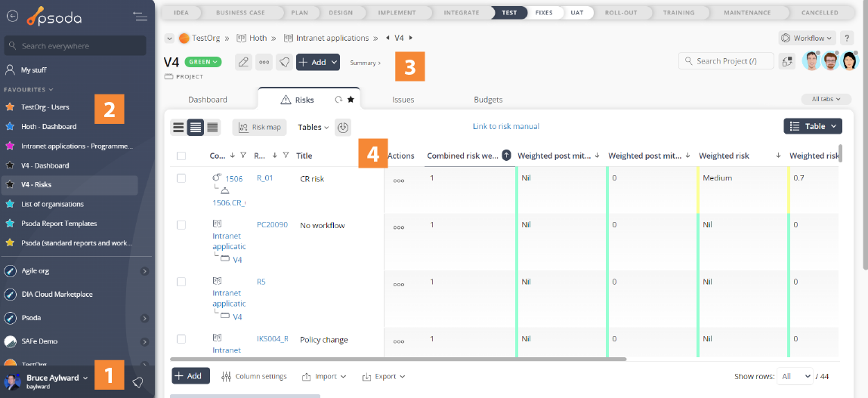Click the Add button below the table

(190, 376)
